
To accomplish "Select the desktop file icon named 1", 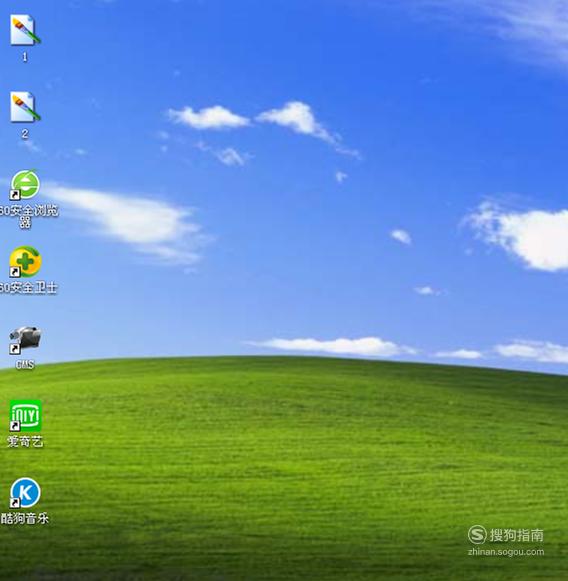I will [x=25, y=30].
